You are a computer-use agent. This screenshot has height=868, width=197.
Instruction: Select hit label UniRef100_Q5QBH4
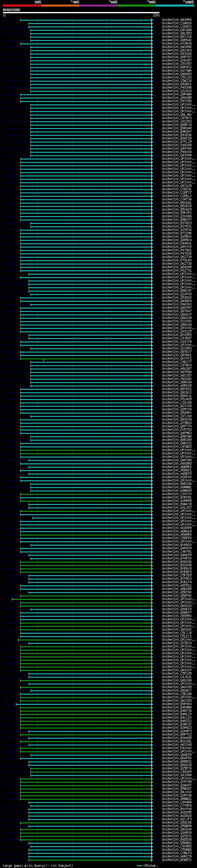[x=176, y=826]
